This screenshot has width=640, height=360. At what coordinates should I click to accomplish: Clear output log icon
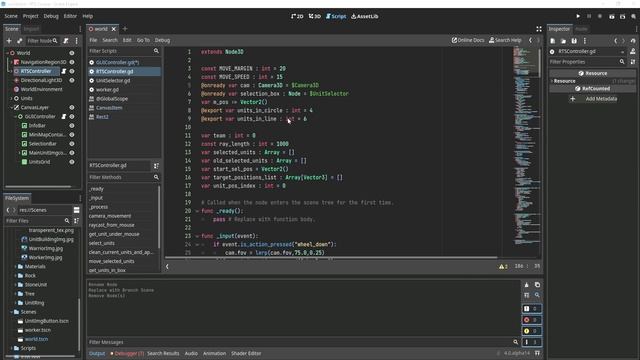pos(527,285)
